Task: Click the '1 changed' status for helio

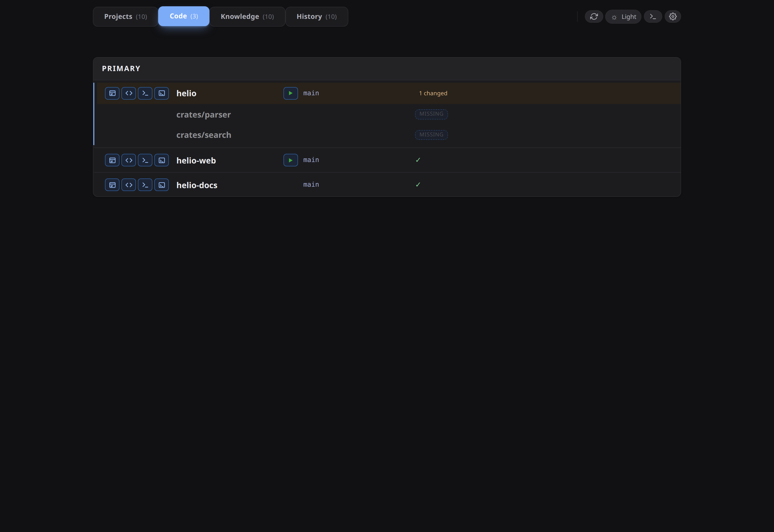Action: [433, 93]
